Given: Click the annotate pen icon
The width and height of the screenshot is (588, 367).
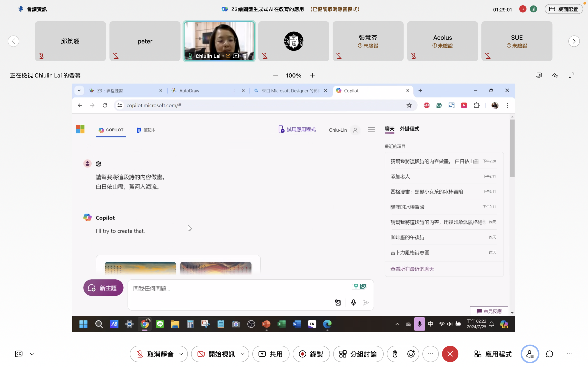Looking at the screenshot, I should (555, 75).
